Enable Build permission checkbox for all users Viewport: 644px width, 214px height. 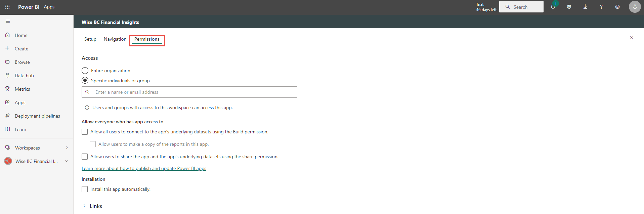[x=85, y=132]
